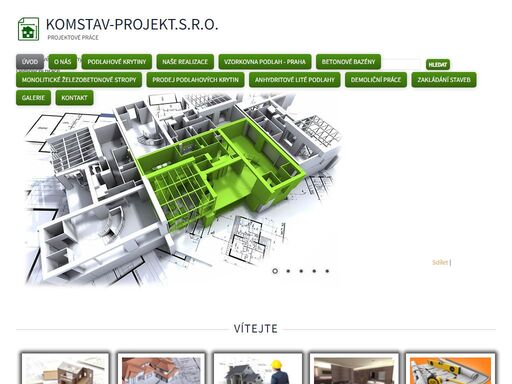This screenshot has width=512, height=384.
Task: Open the KONTAKT page
Action: click(74, 98)
